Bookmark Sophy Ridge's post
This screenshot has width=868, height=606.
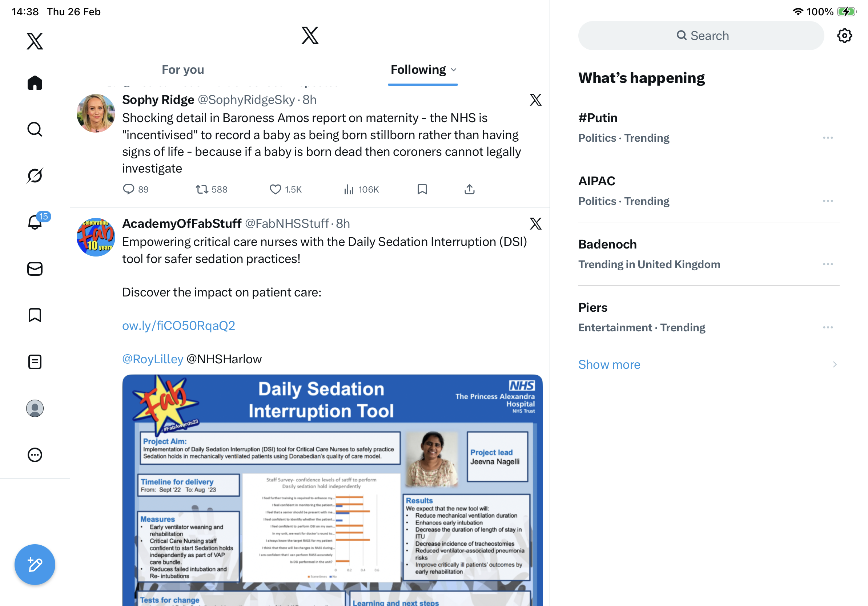tap(422, 189)
